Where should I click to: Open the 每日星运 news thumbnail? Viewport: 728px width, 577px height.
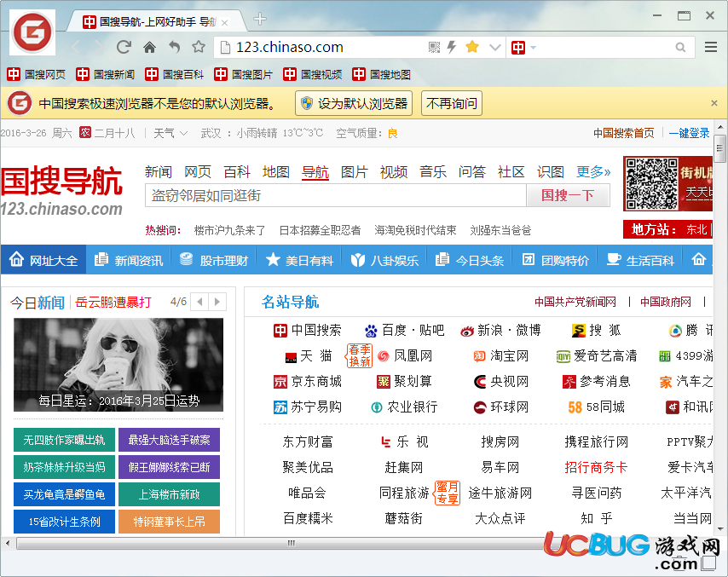tap(118, 365)
